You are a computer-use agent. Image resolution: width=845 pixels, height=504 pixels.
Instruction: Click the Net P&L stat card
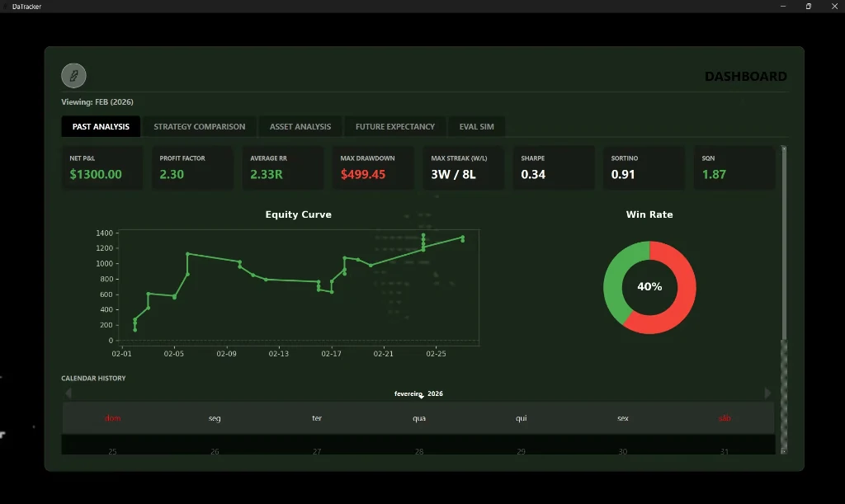click(x=101, y=167)
